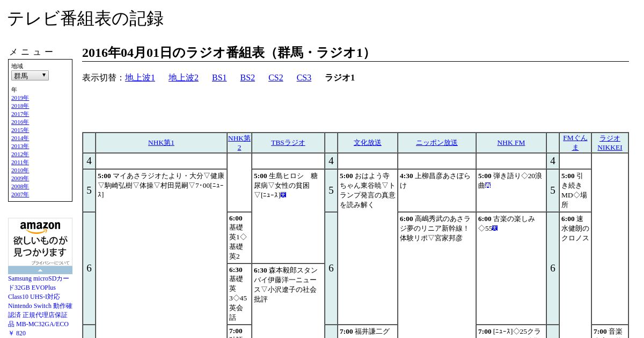The image size is (644, 338).
Task: Select the 6:30 基礎英3 program on NHK第2
Action: click(239, 294)
